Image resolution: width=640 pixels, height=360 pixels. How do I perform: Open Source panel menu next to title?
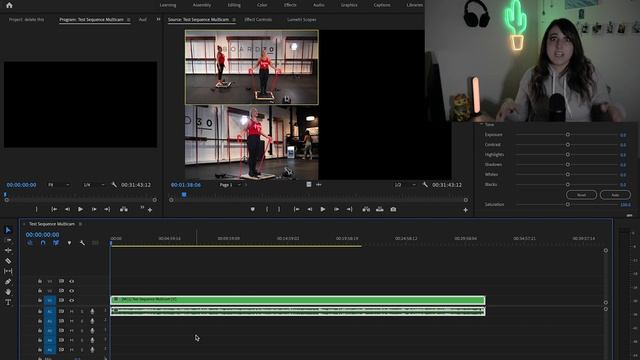(234, 20)
